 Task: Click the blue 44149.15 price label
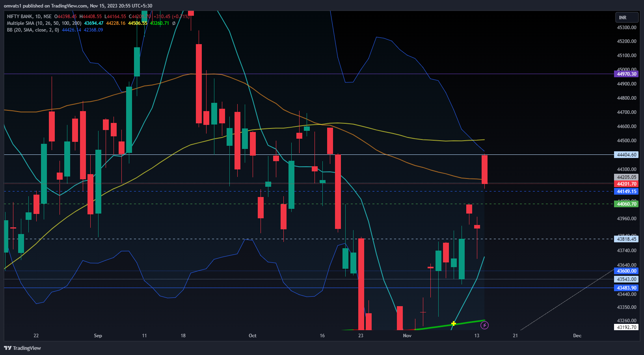pos(626,191)
